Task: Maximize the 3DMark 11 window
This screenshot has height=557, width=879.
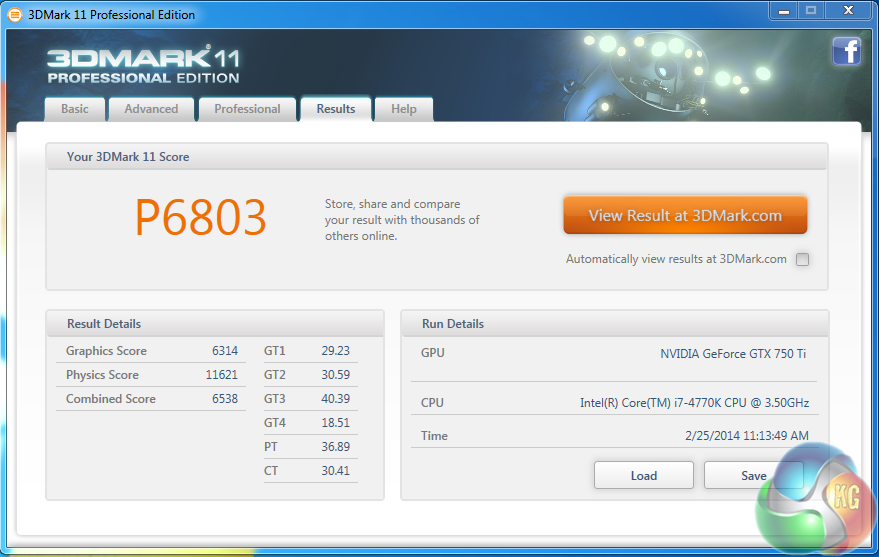Action: click(x=811, y=11)
